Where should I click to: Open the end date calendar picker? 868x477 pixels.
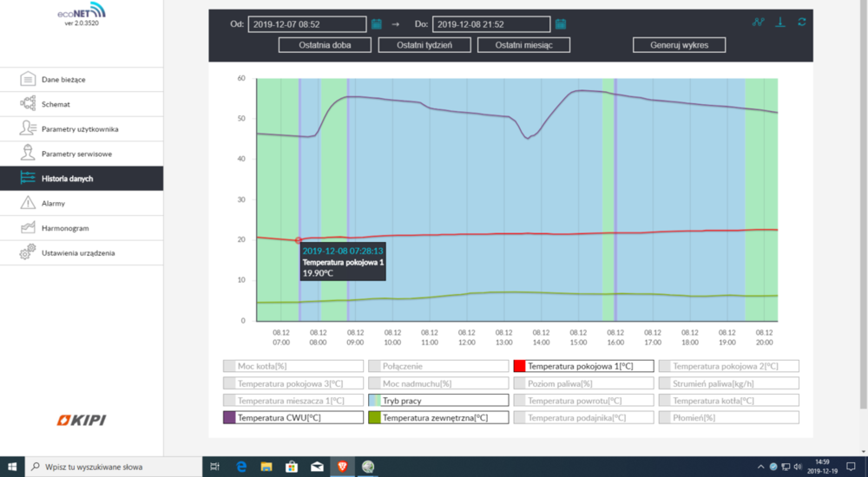point(561,24)
